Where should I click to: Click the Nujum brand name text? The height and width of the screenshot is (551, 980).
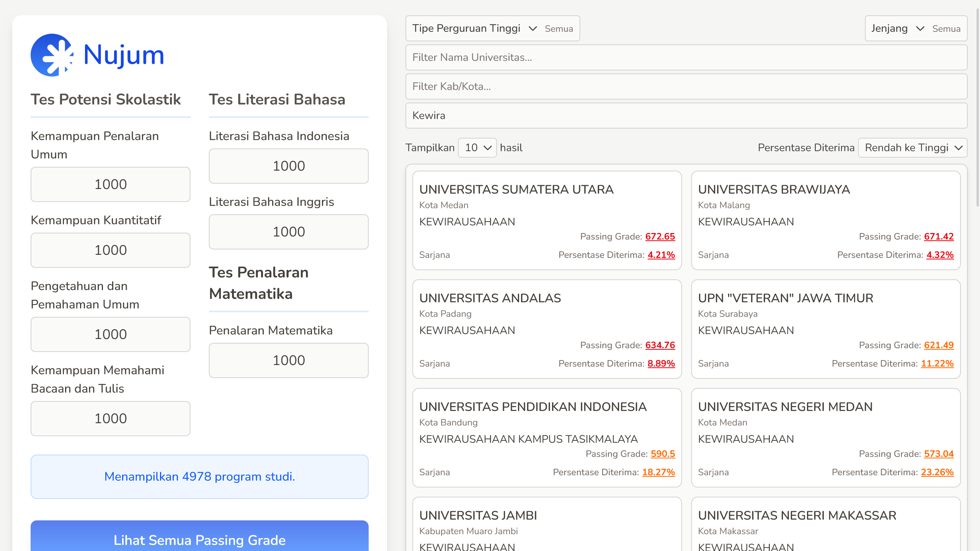[124, 55]
